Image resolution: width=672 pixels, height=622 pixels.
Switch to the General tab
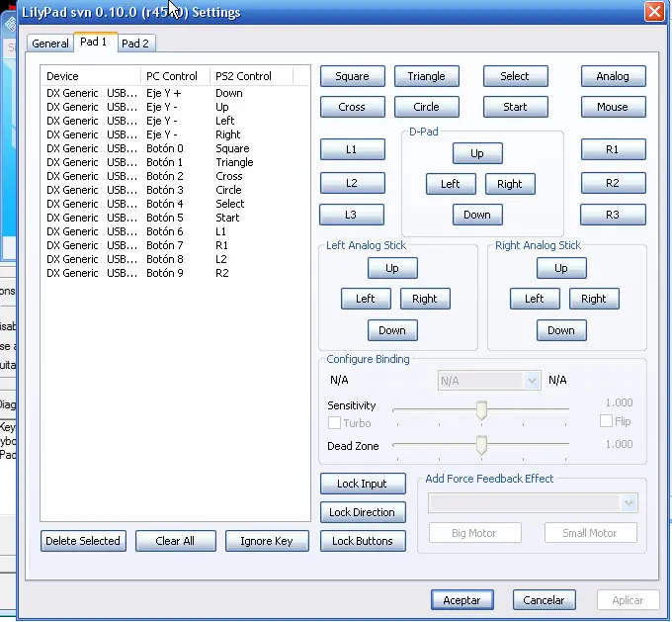[x=50, y=44]
